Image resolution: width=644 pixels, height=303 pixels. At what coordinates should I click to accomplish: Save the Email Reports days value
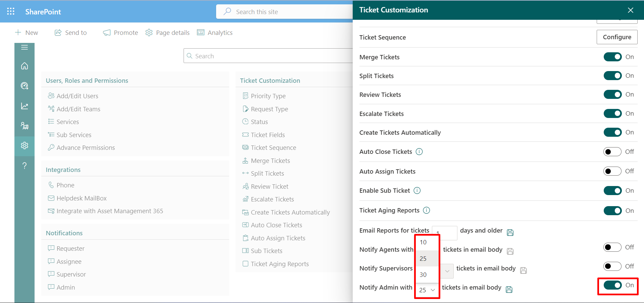point(510,232)
